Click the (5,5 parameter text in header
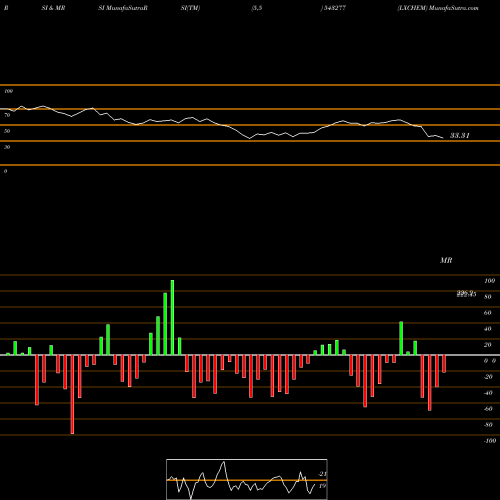Screen dimensions: 500x500 point(257,8)
